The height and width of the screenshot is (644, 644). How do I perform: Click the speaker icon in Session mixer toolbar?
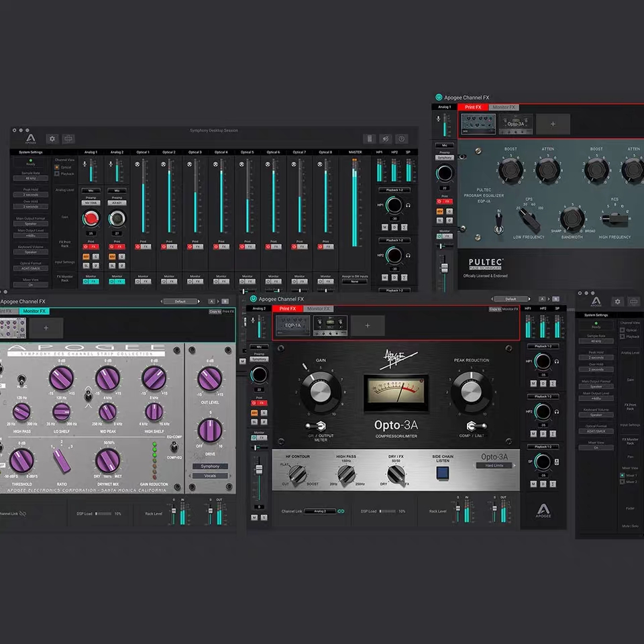click(385, 139)
